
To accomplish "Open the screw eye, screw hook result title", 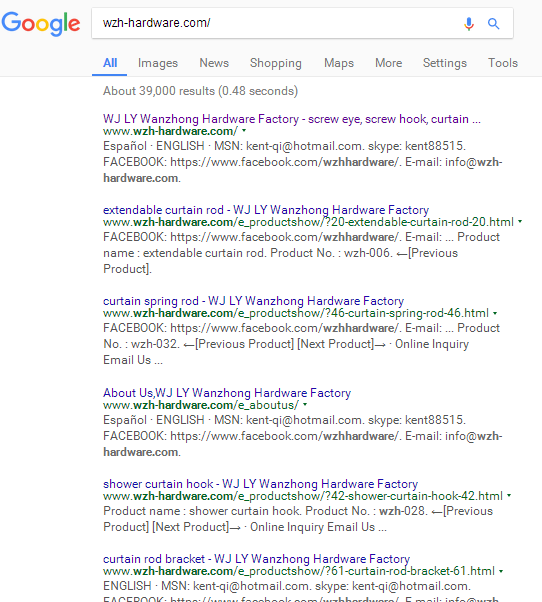I will (292, 119).
